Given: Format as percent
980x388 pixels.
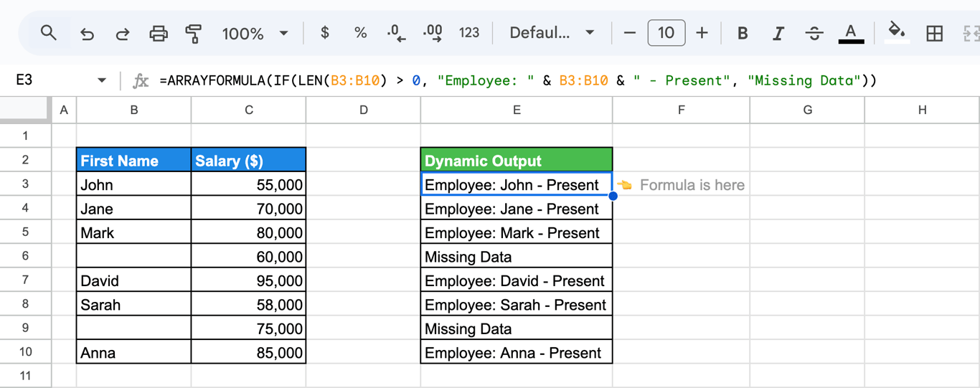Looking at the screenshot, I should click(361, 33).
